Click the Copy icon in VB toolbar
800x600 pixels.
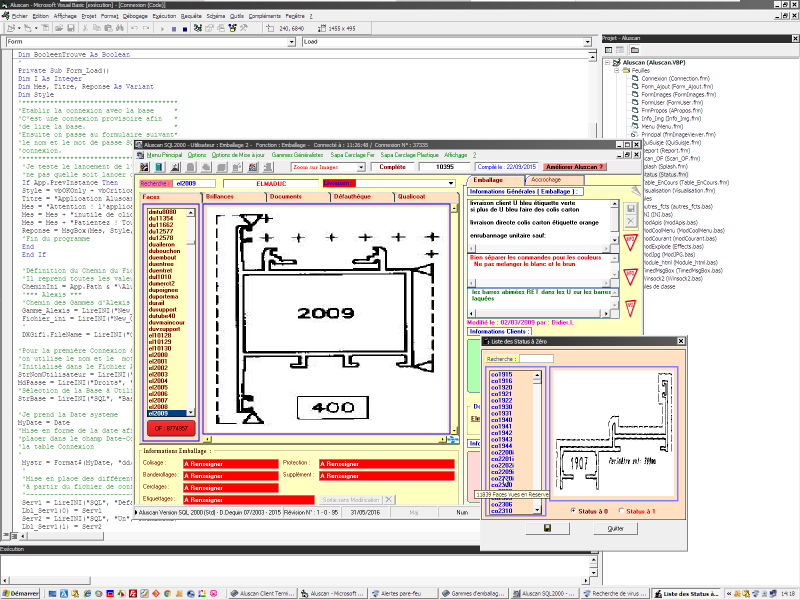tap(96, 29)
